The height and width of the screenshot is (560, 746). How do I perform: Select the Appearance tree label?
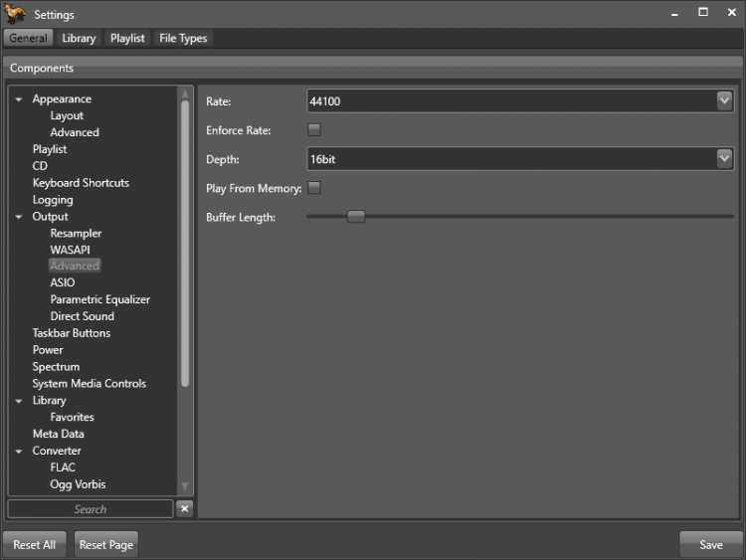point(62,98)
